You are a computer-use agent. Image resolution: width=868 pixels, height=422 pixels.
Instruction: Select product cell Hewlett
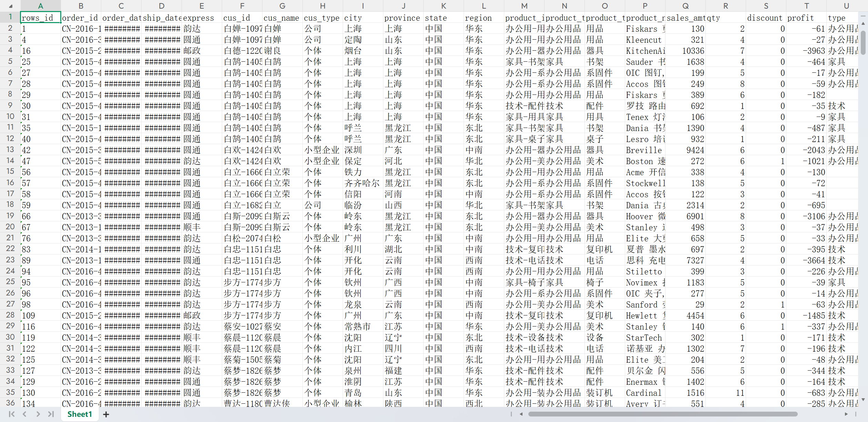pyautogui.click(x=645, y=315)
